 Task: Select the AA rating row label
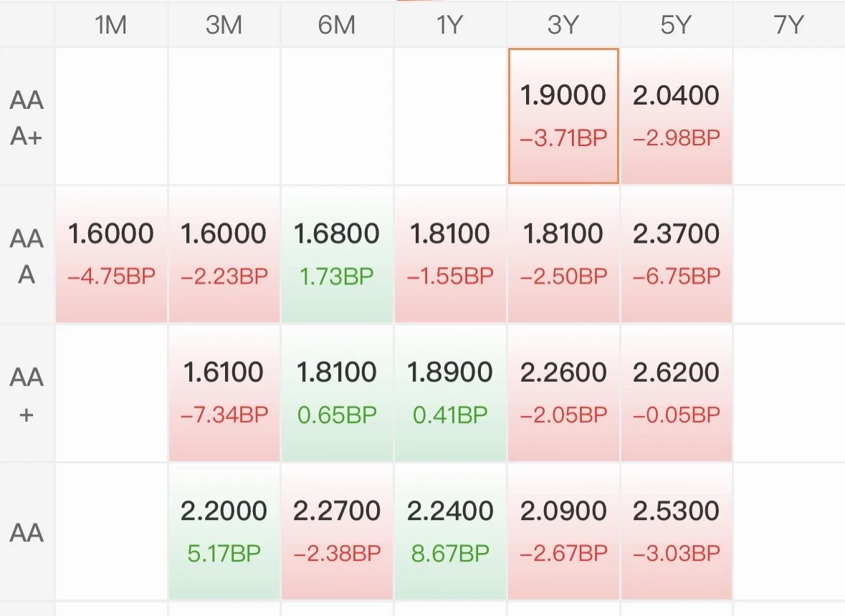tap(27, 532)
